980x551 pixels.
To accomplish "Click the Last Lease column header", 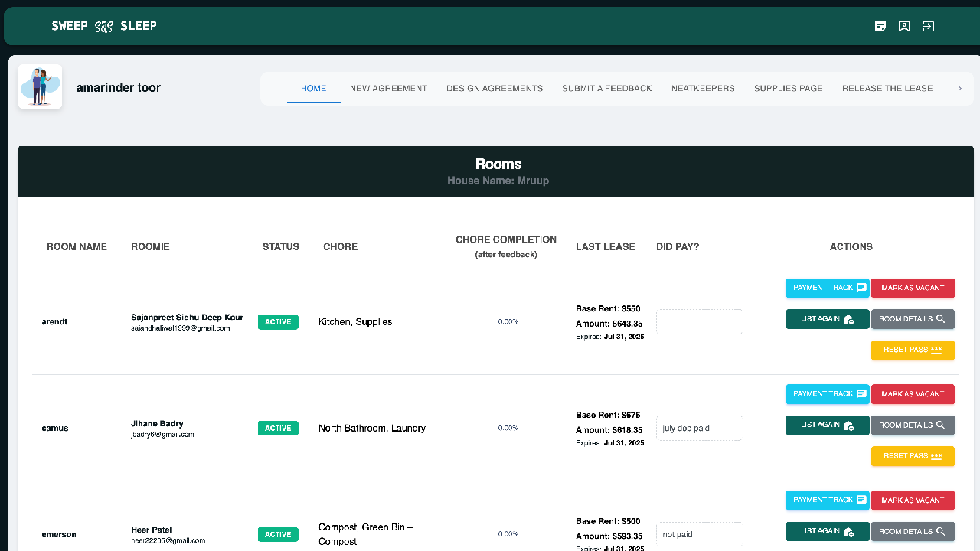I will pos(606,246).
